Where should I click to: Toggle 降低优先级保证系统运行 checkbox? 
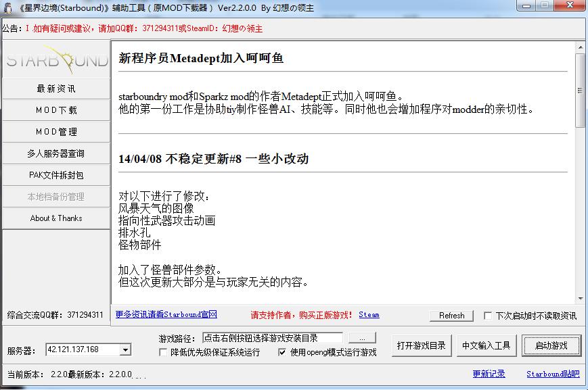click(163, 352)
